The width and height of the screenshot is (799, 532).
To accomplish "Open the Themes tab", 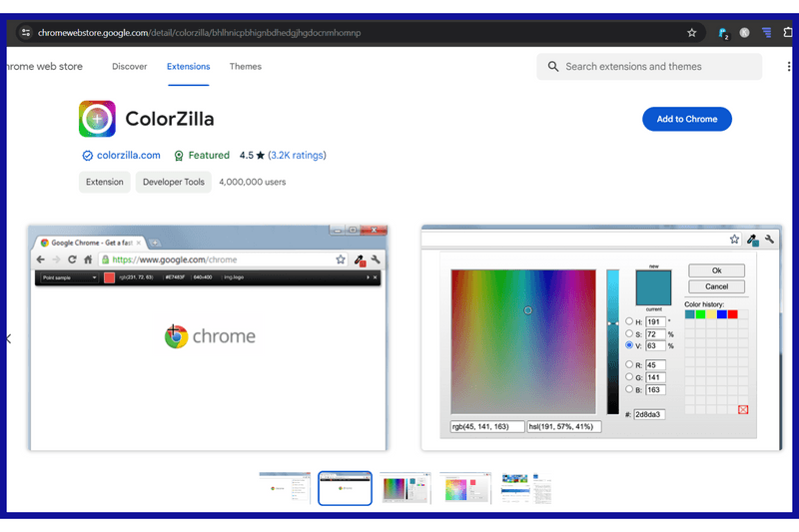I will [246, 67].
